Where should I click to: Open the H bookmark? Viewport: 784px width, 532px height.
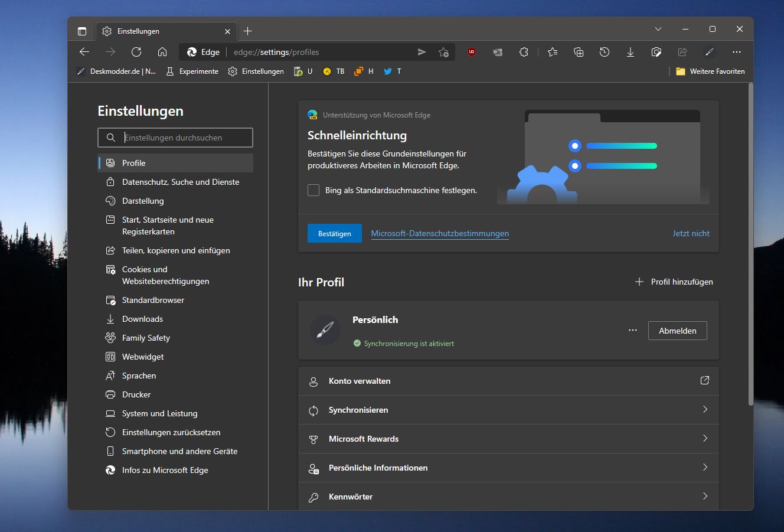(364, 71)
